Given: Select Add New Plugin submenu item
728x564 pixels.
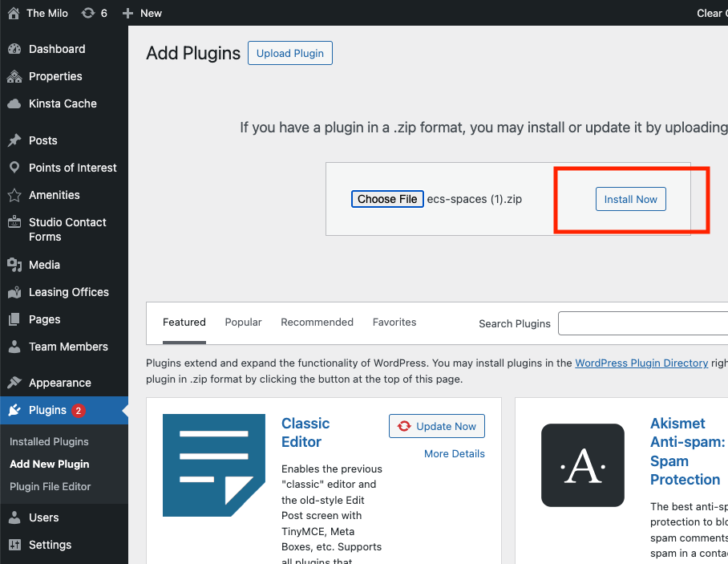Looking at the screenshot, I should [49, 464].
